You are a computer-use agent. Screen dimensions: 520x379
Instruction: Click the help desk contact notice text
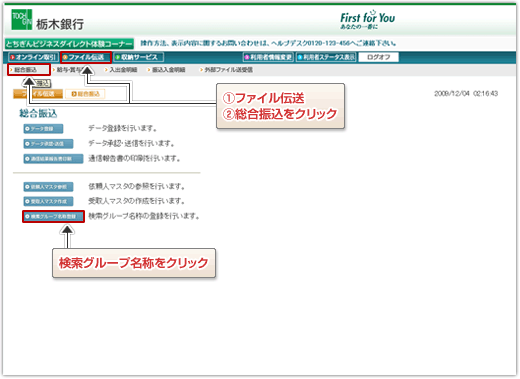coord(268,44)
